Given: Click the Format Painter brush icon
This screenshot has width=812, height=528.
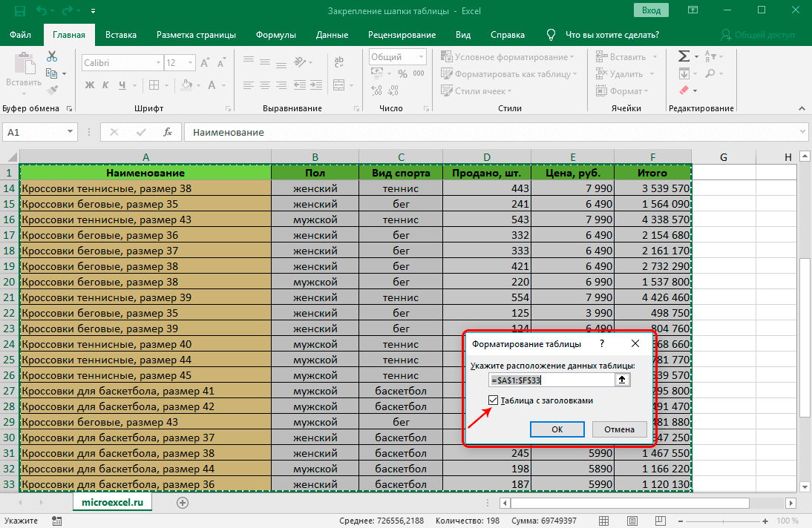Looking at the screenshot, I should 52,90.
